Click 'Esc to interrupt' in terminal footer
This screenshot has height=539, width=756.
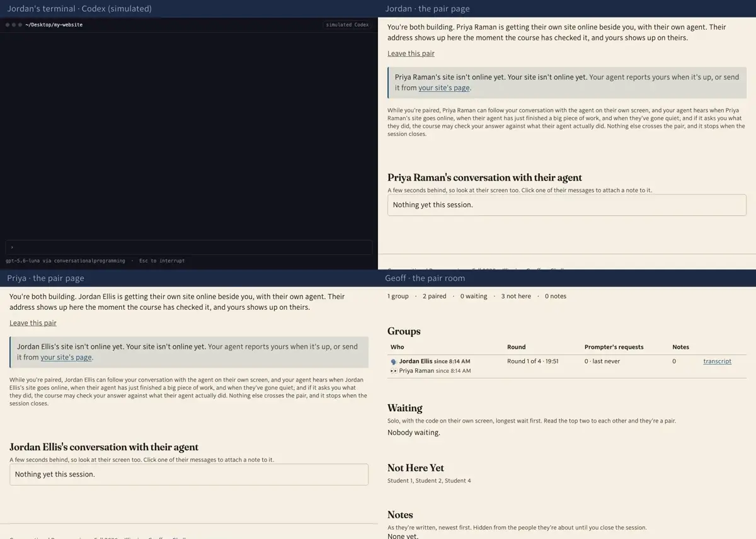click(162, 261)
